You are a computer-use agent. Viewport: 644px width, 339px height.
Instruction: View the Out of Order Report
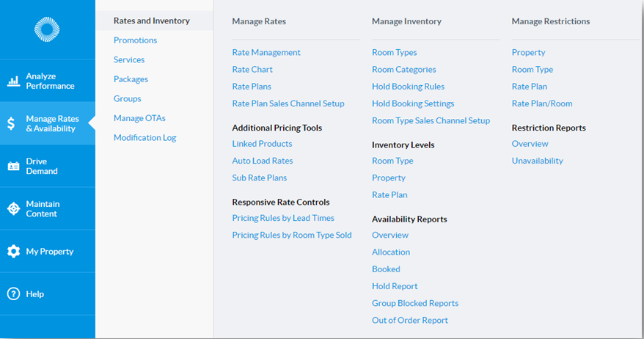[409, 321]
